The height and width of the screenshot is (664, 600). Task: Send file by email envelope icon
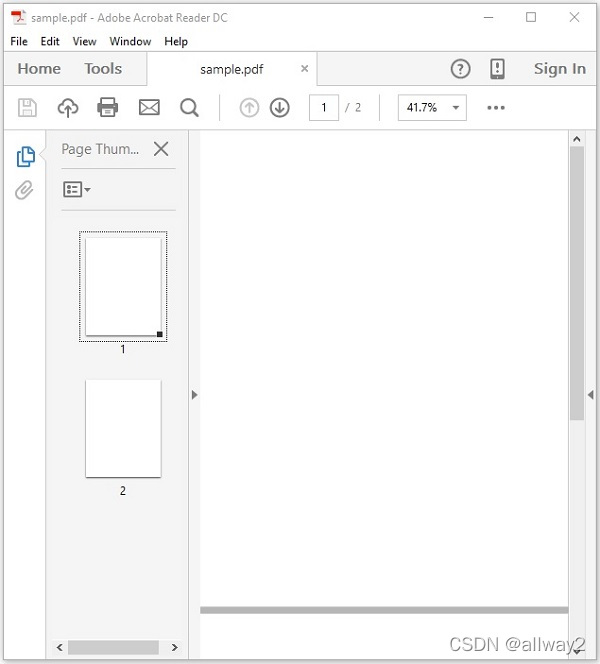coord(149,108)
